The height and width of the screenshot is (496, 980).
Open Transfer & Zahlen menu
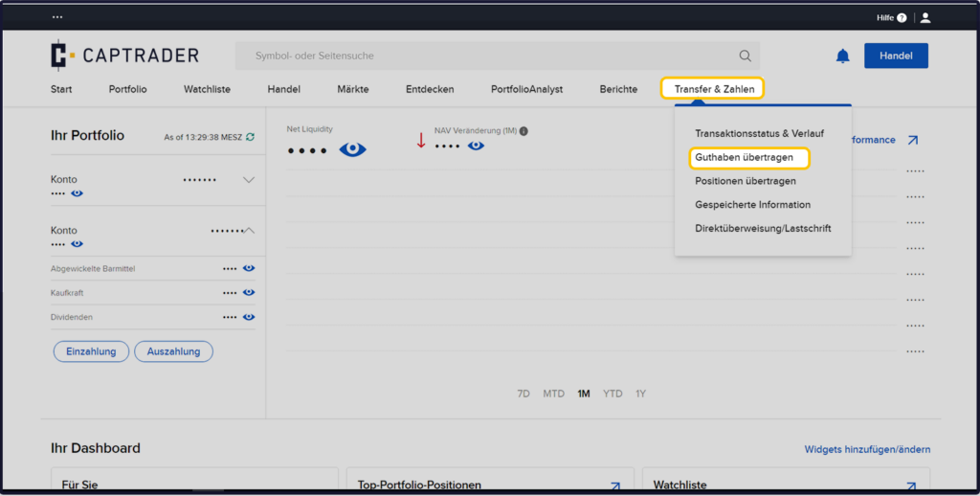[713, 89]
